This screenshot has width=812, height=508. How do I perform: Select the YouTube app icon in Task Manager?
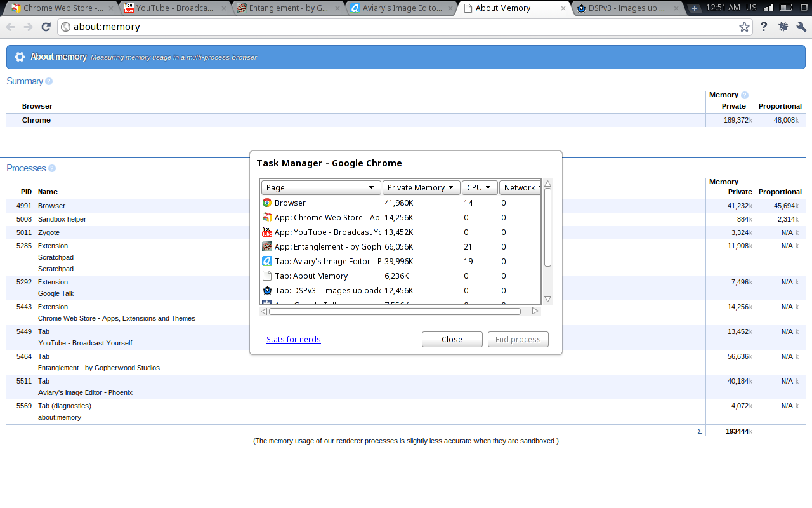267,232
